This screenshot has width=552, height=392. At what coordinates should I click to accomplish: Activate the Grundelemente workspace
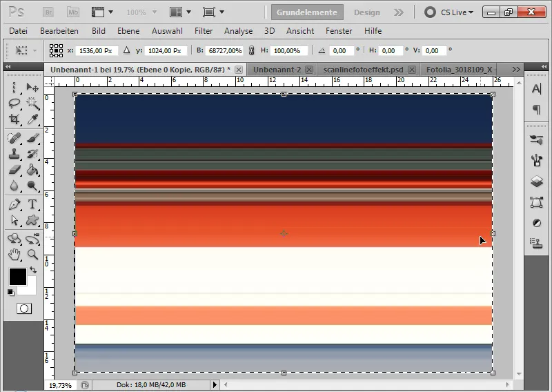pyautogui.click(x=307, y=12)
